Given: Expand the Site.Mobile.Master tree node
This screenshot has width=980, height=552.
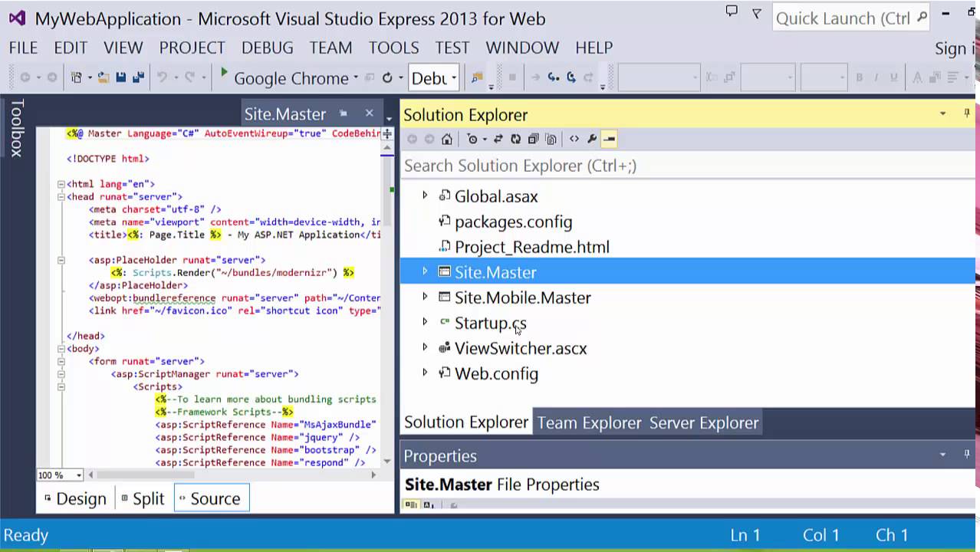Looking at the screenshot, I should pos(425,297).
